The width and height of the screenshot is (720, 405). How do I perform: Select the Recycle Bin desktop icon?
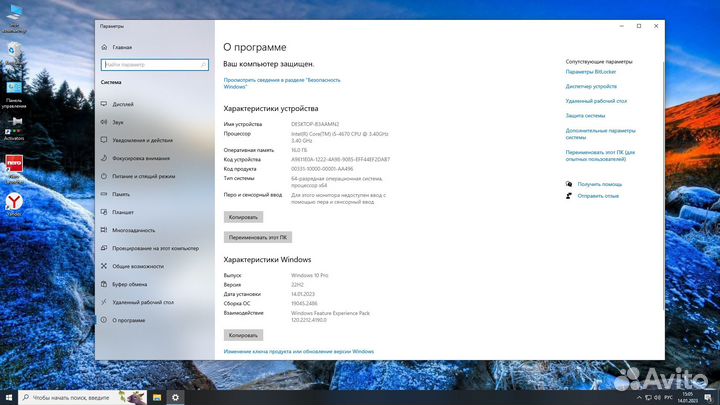click(x=14, y=53)
